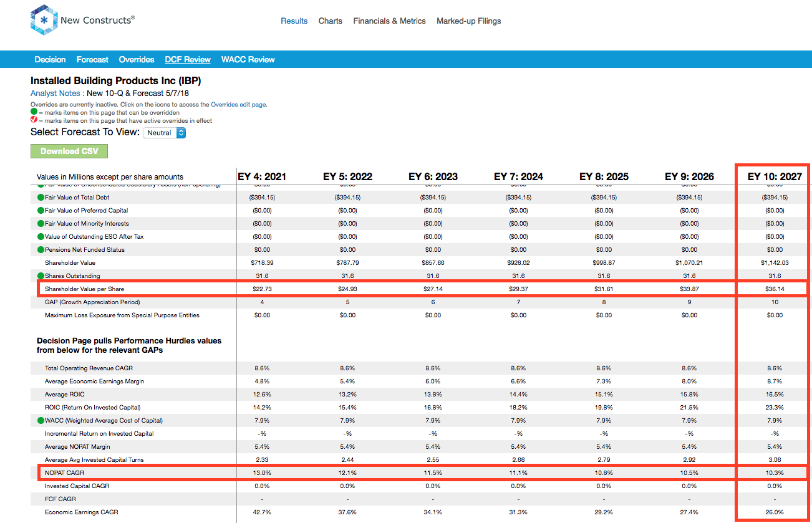Click the GAP (Growth Appreciation Period) label
Image resolution: width=812 pixels, height=523 pixels.
[91, 302]
